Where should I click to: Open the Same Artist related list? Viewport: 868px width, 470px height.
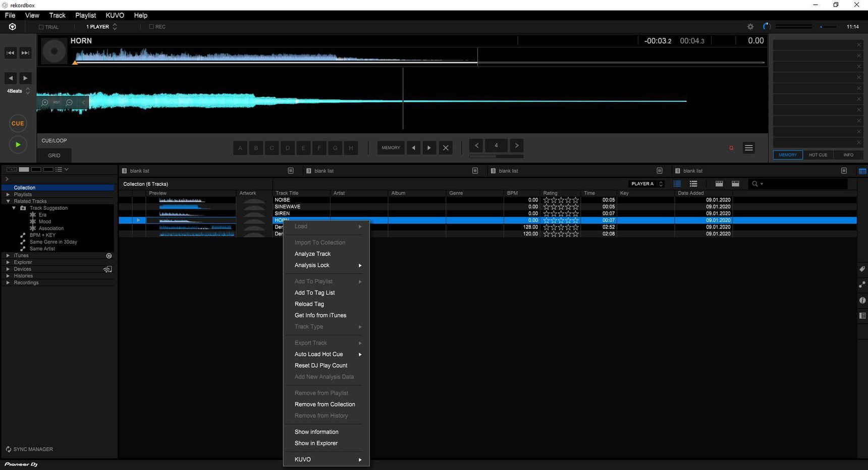click(x=42, y=249)
